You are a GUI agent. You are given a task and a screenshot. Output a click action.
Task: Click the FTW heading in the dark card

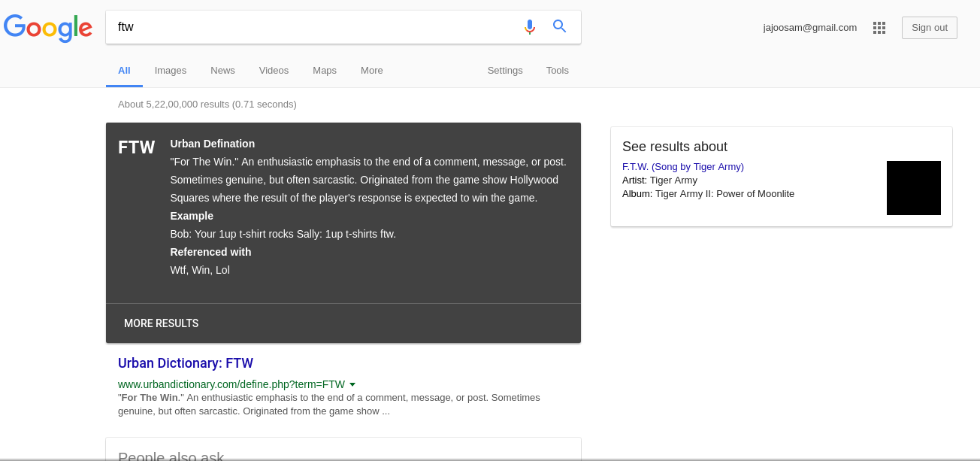(136, 147)
